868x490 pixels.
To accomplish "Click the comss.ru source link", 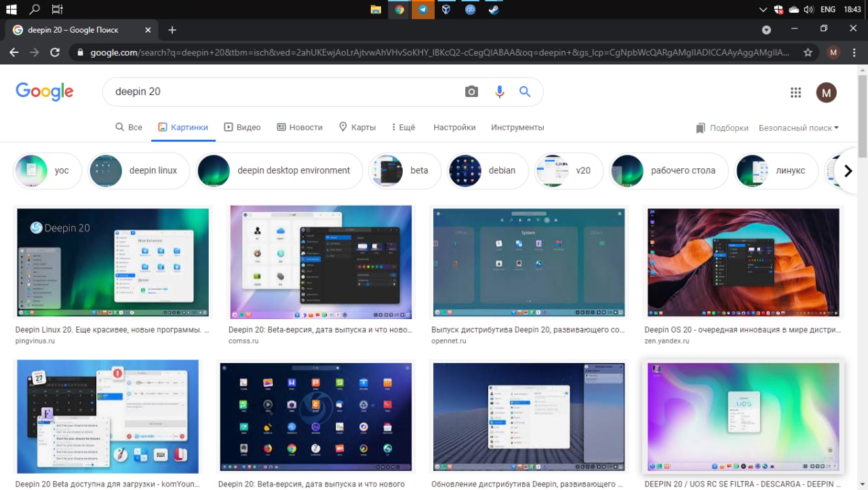I will pyautogui.click(x=243, y=341).
